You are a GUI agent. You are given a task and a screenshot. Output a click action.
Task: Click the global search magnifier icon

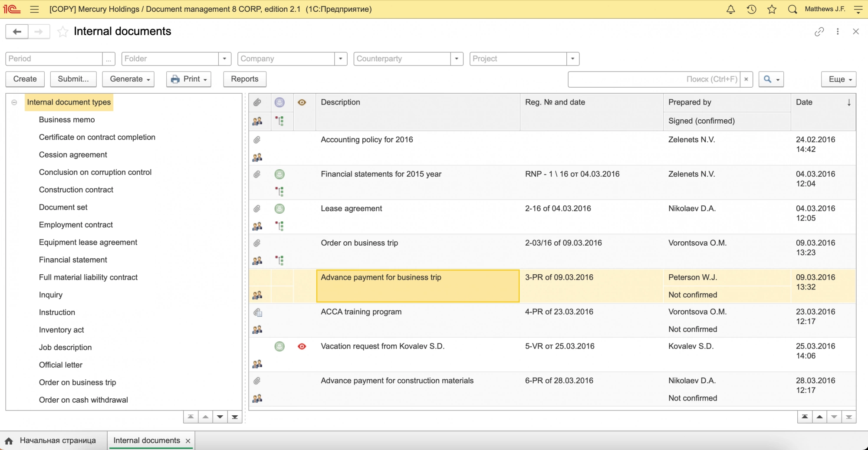point(792,9)
